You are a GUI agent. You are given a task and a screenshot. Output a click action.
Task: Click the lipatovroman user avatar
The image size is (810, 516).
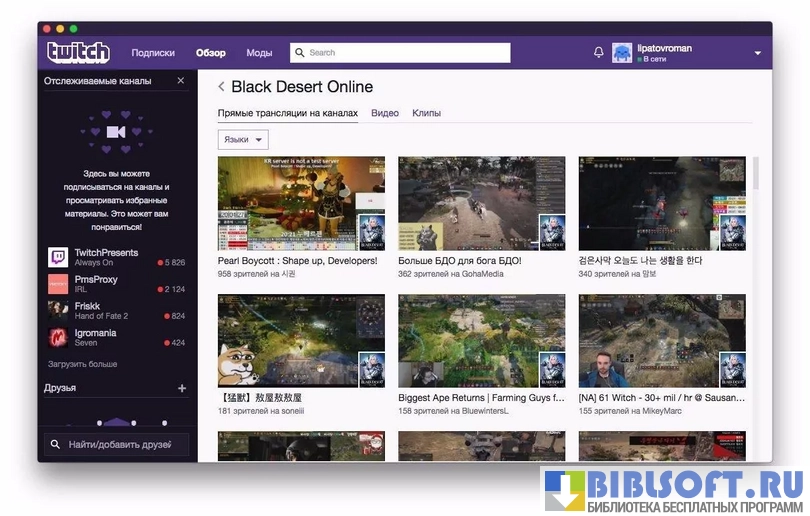tap(622, 53)
